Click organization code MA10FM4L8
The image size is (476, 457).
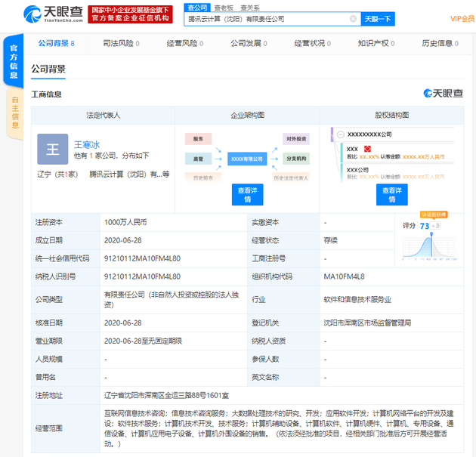tap(345, 276)
